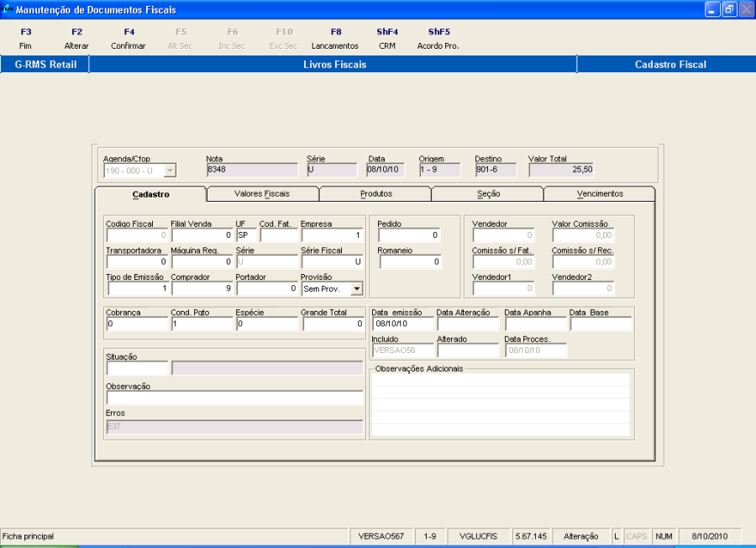Confirm changes with F4 Confirmar

click(x=128, y=39)
